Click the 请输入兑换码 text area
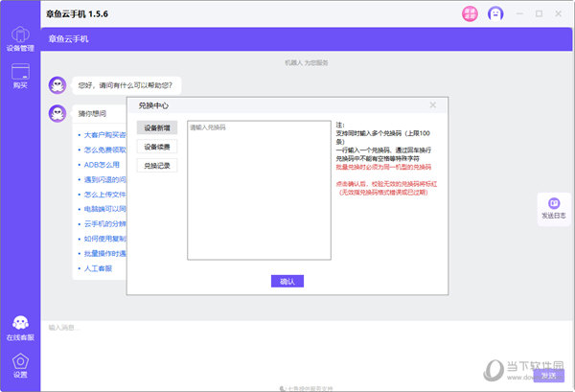The image size is (575, 392). (259, 190)
